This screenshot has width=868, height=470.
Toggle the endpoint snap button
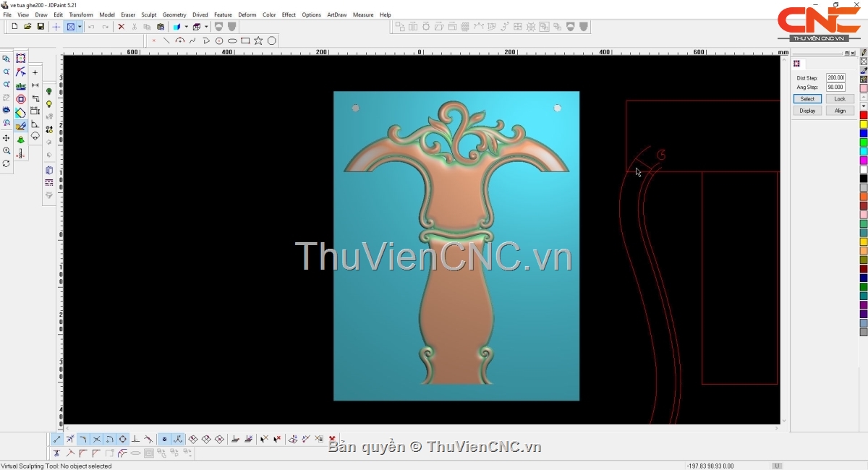pos(57,439)
